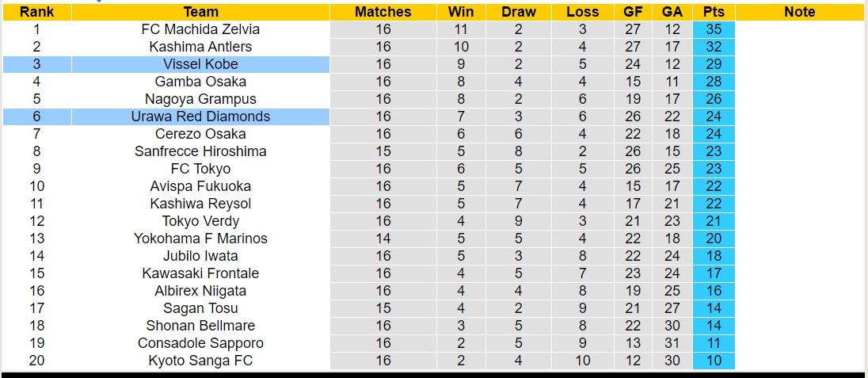The image size is (868, 378).
Task: Select the Team column header
Action: tap(200, 12)
